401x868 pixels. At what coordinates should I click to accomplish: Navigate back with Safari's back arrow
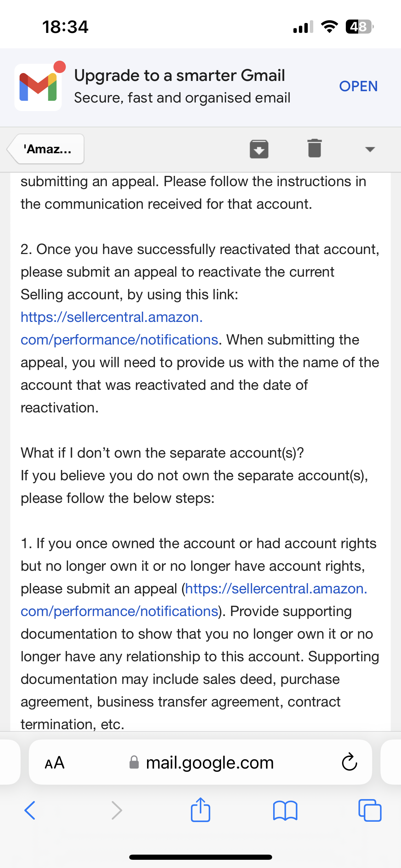coord(30,810)
